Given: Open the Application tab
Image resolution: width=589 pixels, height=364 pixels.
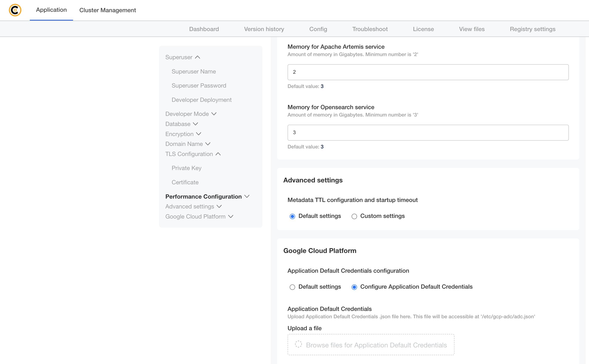Looking at the screenshot, I should pos(51,10).
